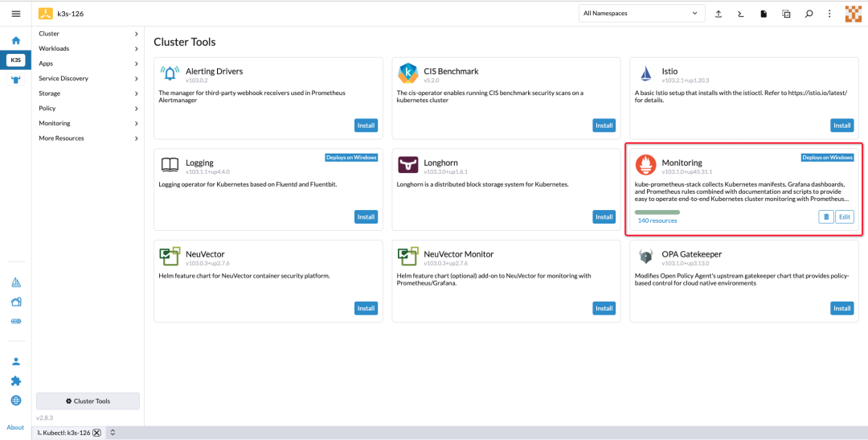Select the Apps sidebar item
This screenshot has width=868, height=440.
(88, 64)
